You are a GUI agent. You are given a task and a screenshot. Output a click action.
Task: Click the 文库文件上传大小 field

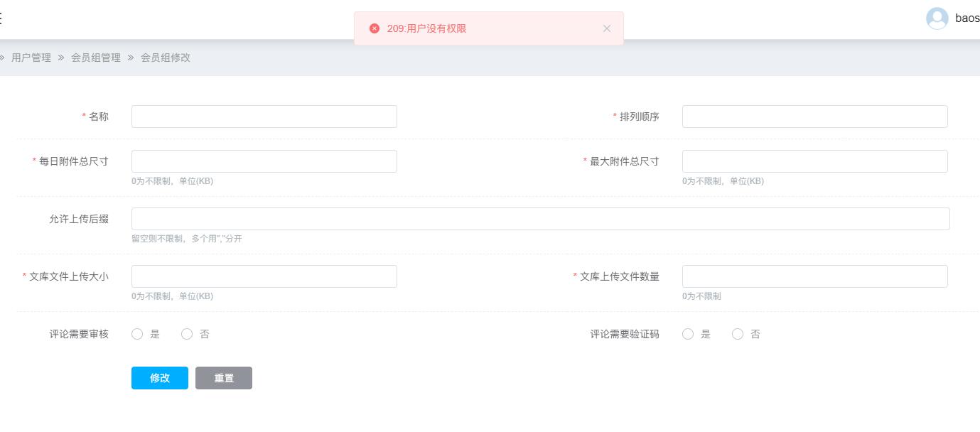pyautogui.click(x=264, y=276)
